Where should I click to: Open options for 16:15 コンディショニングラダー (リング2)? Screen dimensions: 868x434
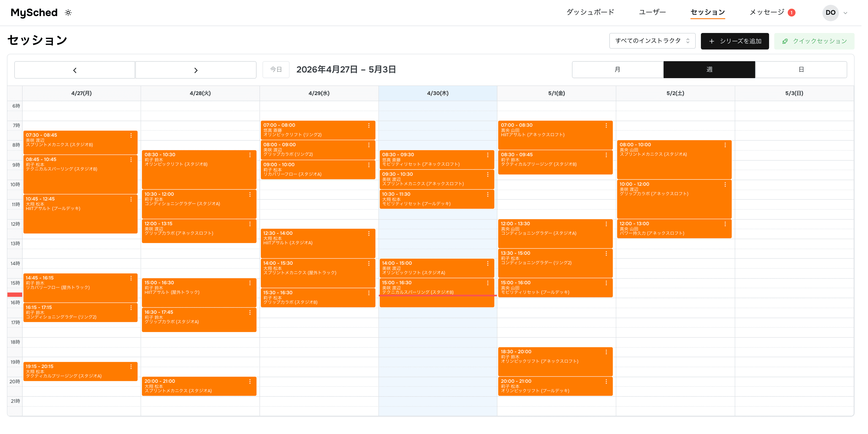click(131, 308)
